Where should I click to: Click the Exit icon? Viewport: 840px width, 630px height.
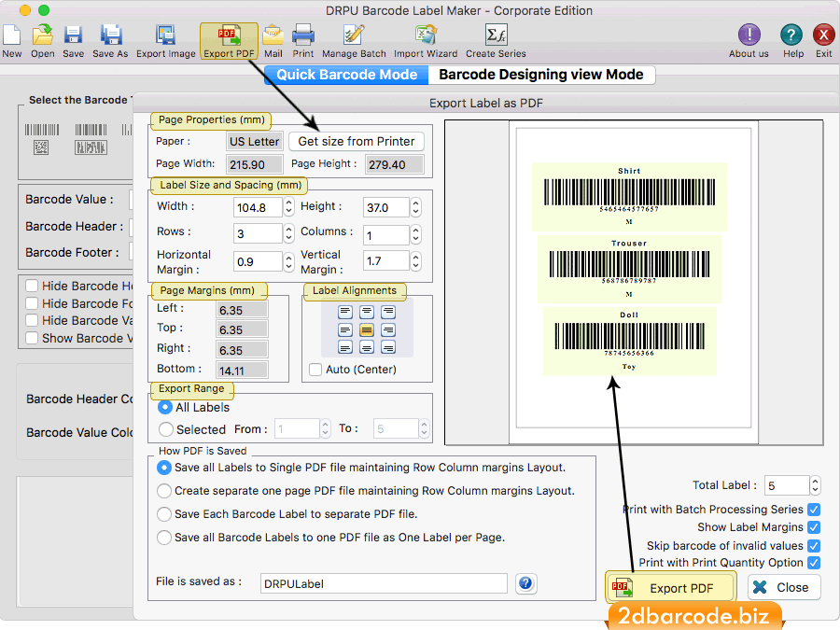click(x=824, y=35)
